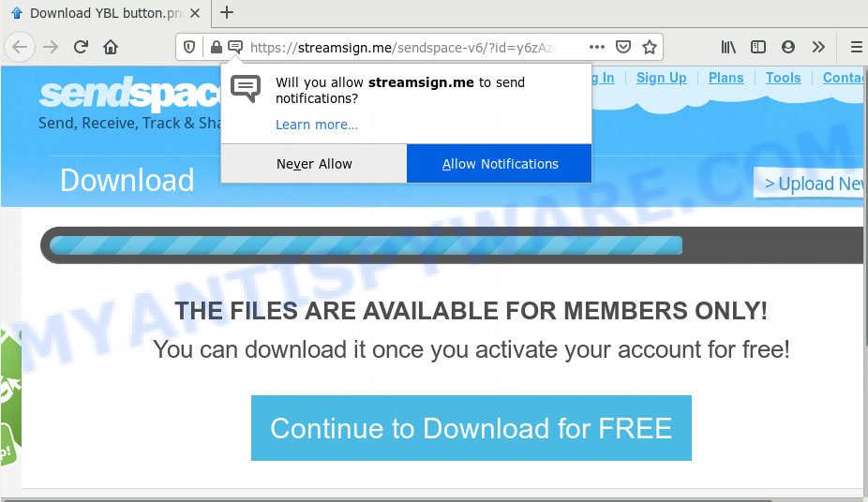The height and width of the screenshot is (502, 868).
Task: Click Continue to Download for FREE
Action: (x=471, y=428)
